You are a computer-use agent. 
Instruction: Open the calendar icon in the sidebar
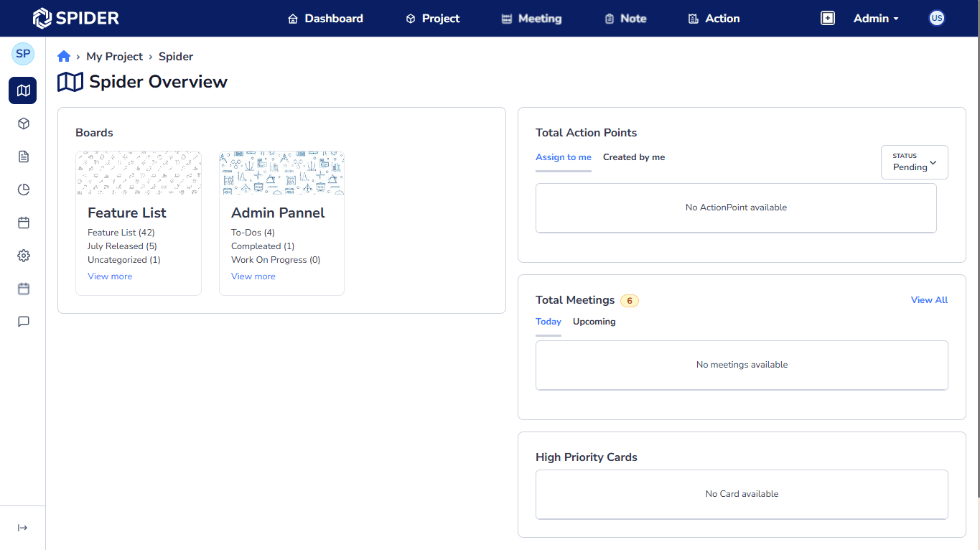pyautogui.click(x=23, y=223)
